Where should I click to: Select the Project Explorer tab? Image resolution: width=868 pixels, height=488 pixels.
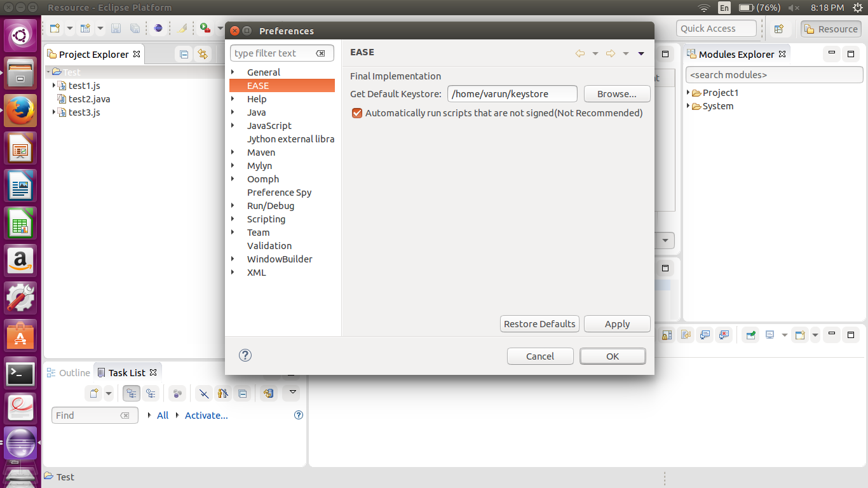93,55
